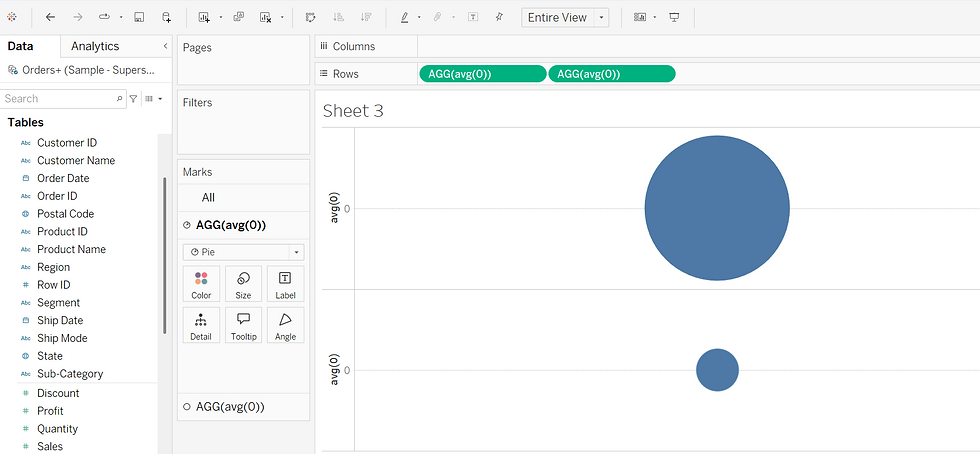Viewport: 980px width, 454px height.
Task: Open the Replay animation speed dropdown arrow
Action: 121,18
